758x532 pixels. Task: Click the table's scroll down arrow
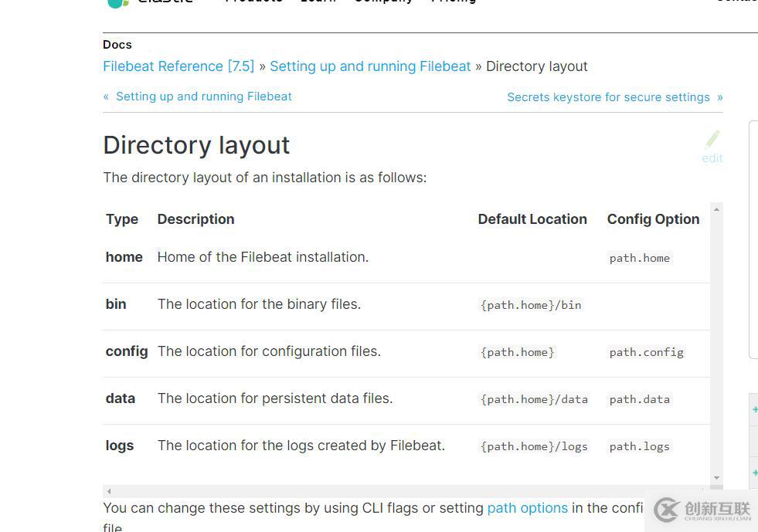pos(716,478)
